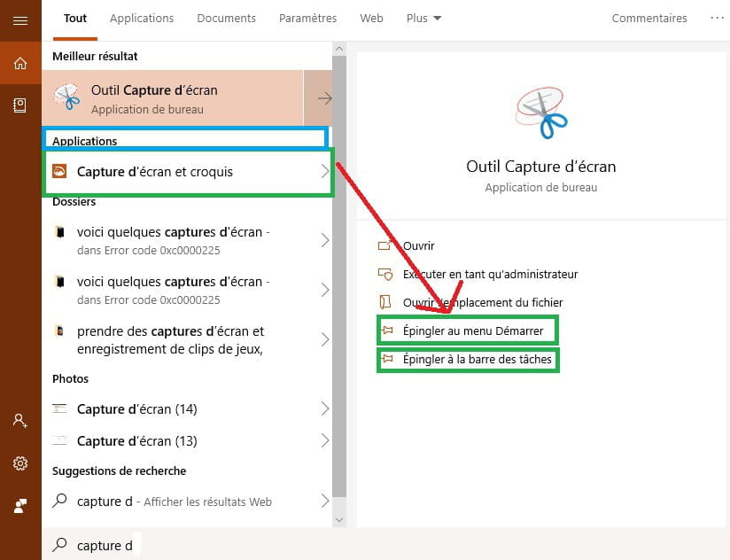730x560 pixels.
Task: Open the Capture d'écran (14) photo
Action: pos(187,408)
